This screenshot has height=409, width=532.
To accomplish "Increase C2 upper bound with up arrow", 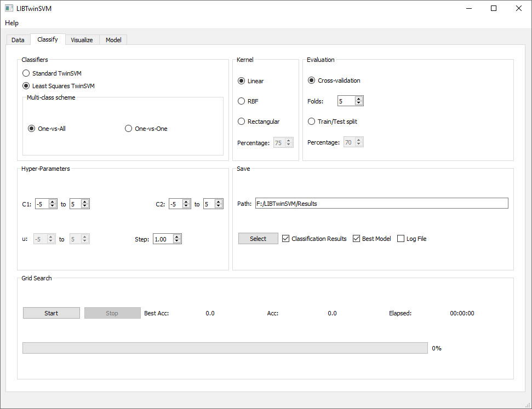I will tap(219, 202).
